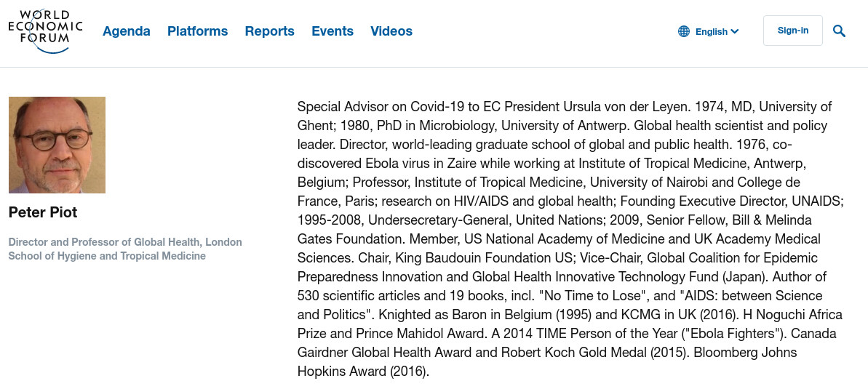Select Reports in the top navigation

[x=269, y=31]
